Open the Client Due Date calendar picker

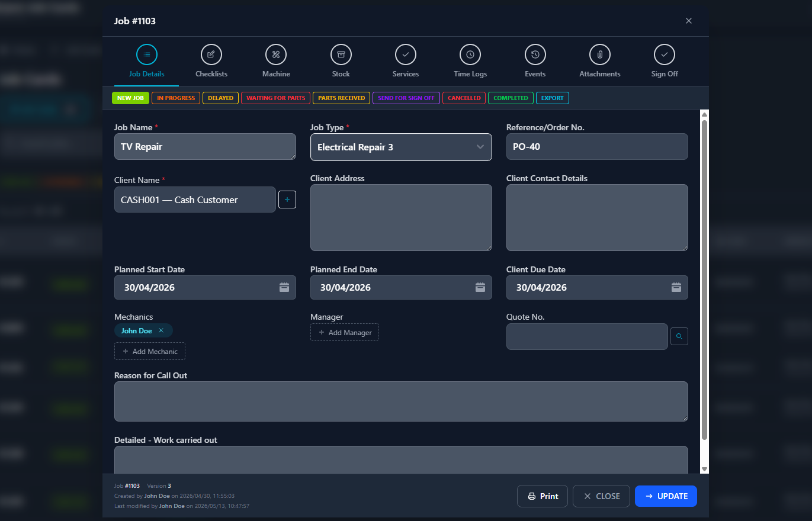[x=676, y=287]
